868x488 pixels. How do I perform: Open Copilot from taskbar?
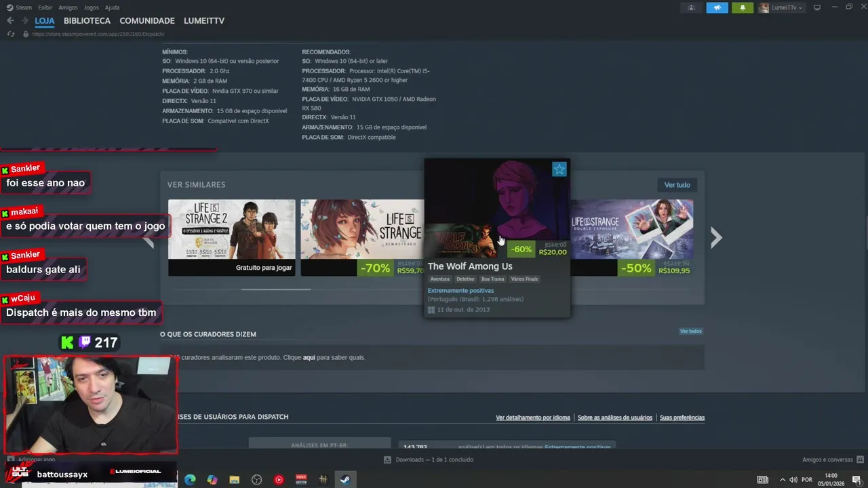pos(212,480)
